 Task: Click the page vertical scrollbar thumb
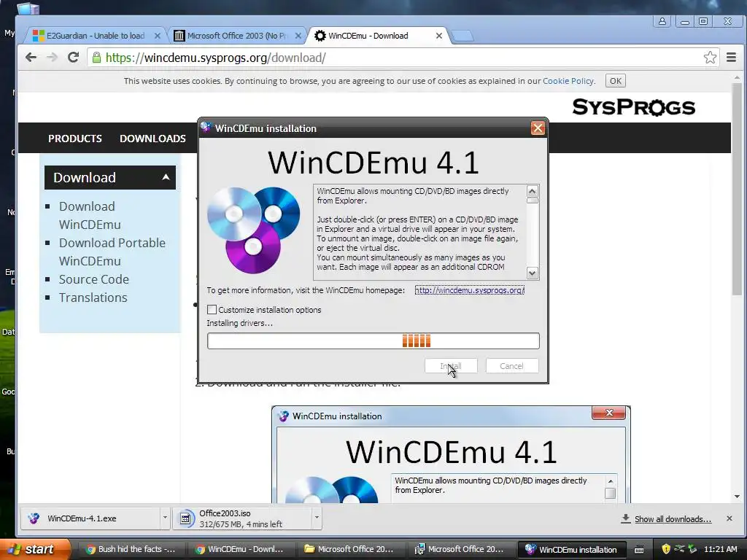click(737, 190)
